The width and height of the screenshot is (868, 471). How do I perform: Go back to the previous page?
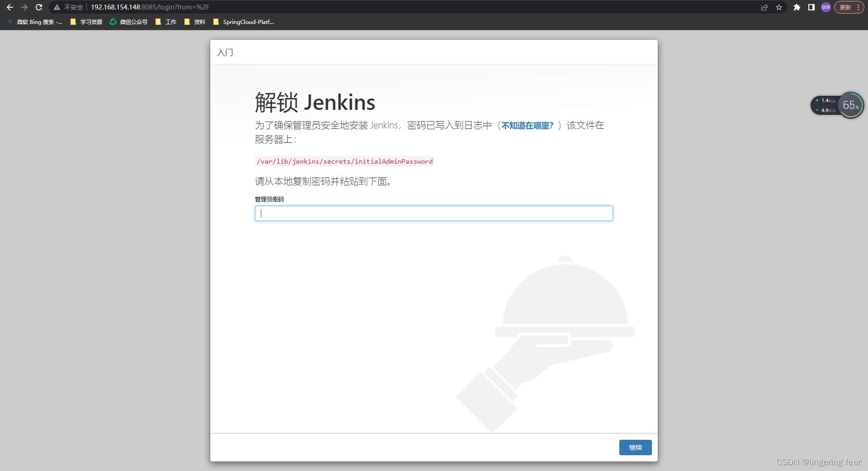[10, 7]
